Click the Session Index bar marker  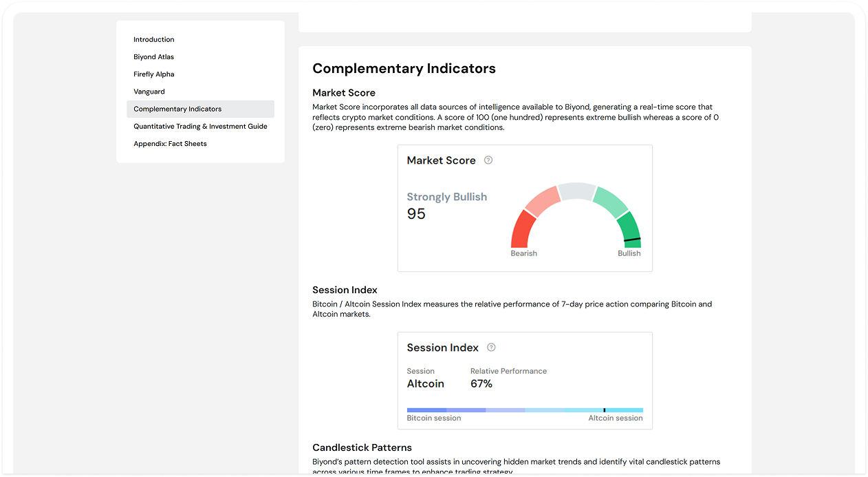click(605, 410)
